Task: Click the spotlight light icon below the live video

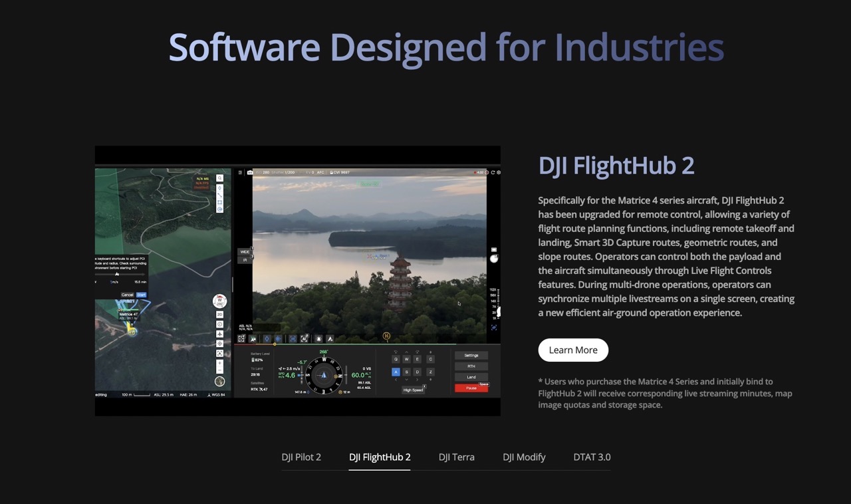Action: click(318, 339)
